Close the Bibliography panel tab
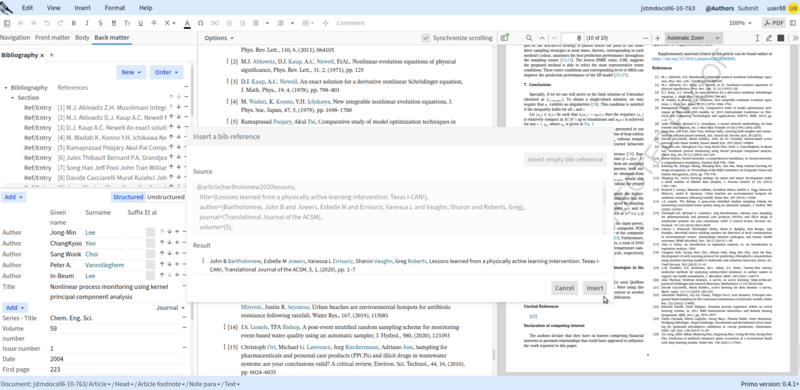The width and height of the screenshot is (800, 390). [x=42, y=55]
